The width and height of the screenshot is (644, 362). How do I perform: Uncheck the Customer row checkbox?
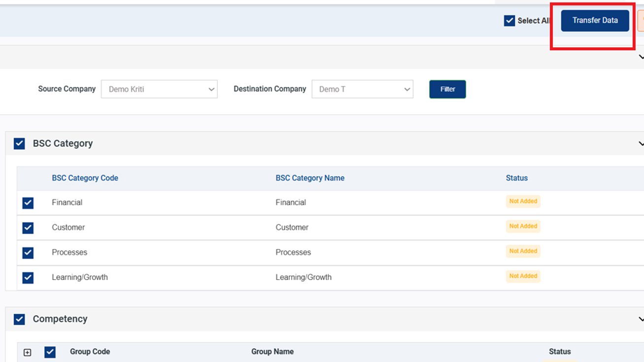tap(28, 228)
